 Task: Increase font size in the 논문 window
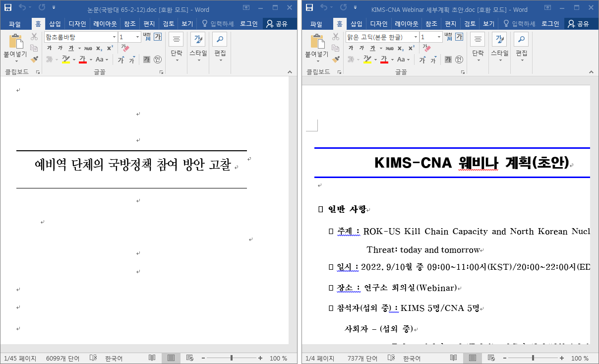120,60
